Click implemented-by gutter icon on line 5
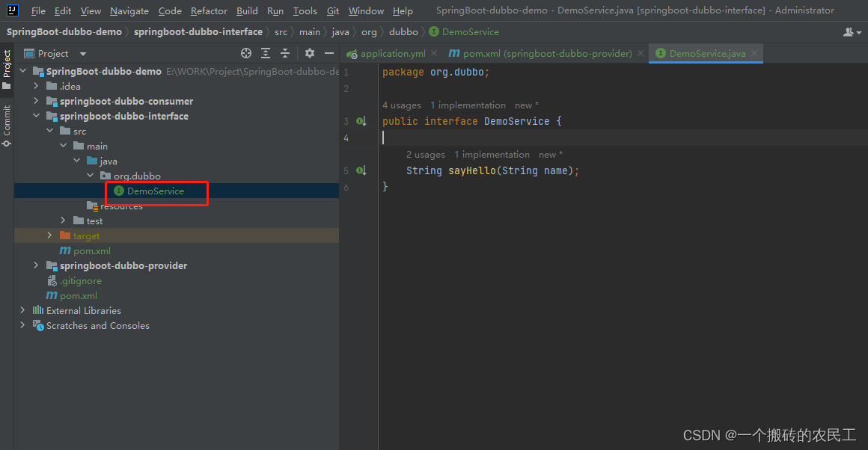Screen dimensions: 868x450 point(361,170)
